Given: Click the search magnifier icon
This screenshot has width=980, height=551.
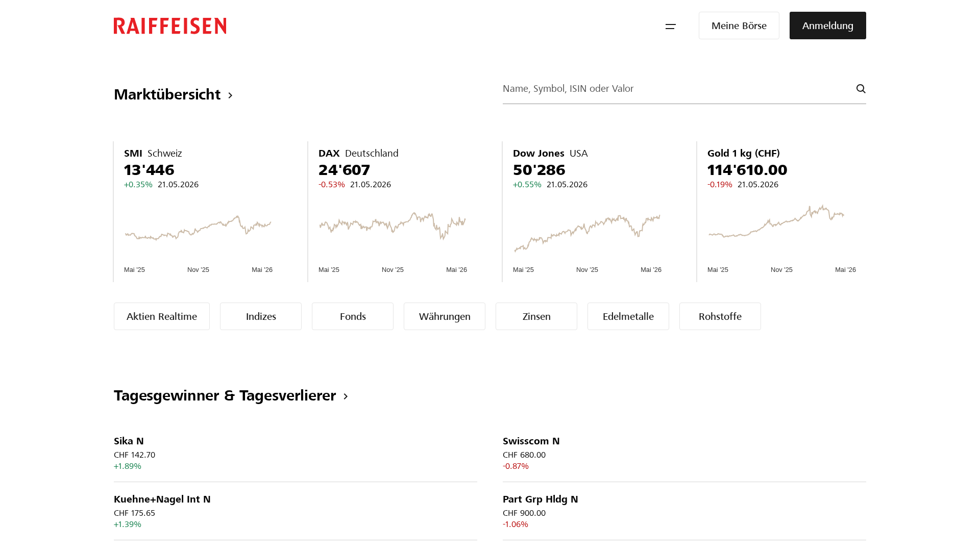Looking at the screenshot, I should [x=861, y=89].
